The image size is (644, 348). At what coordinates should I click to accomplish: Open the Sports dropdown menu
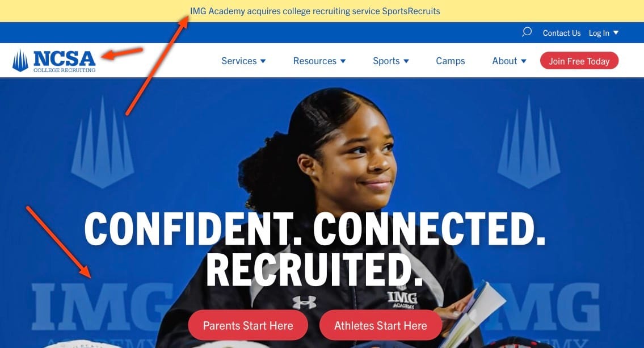point(390,61)
